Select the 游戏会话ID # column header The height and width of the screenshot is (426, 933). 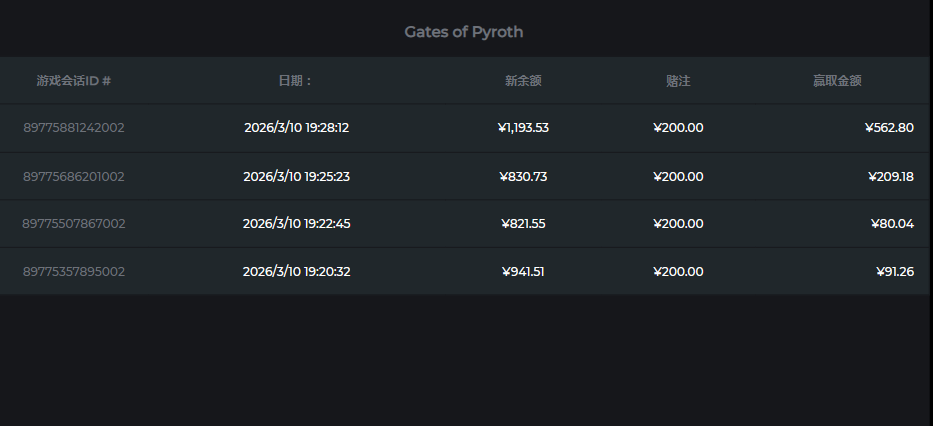coord(74,81)
